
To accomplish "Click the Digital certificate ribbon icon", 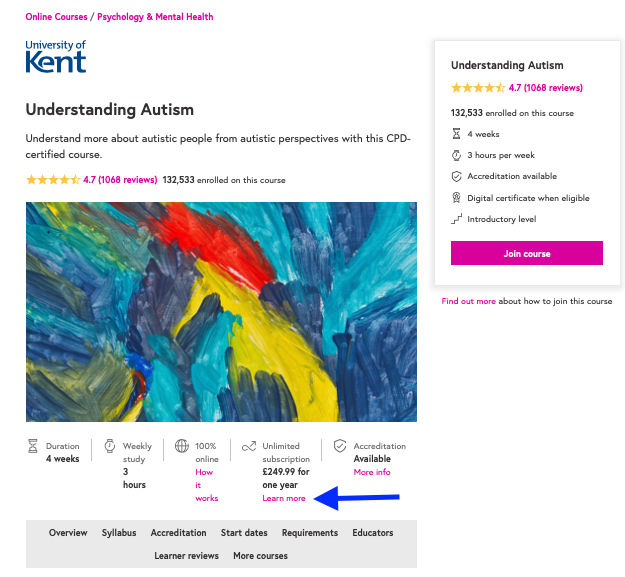I will pos(456,198).
